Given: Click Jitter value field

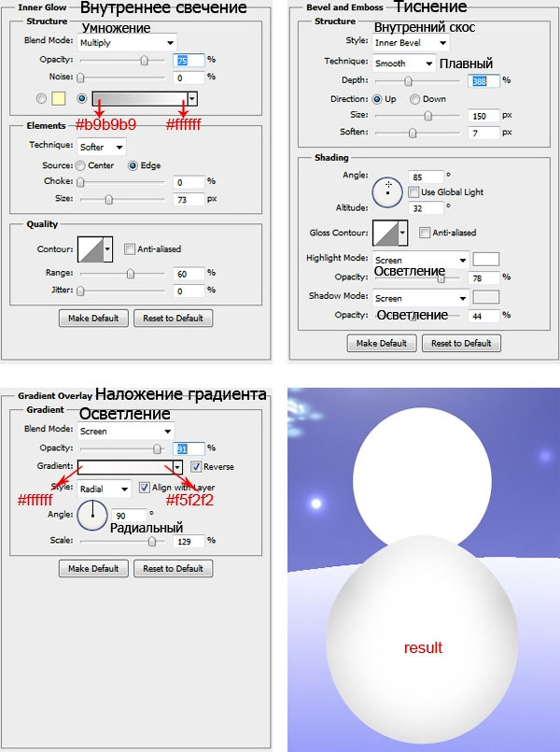Looking at the screenshot, I should (x=189, y=291).
